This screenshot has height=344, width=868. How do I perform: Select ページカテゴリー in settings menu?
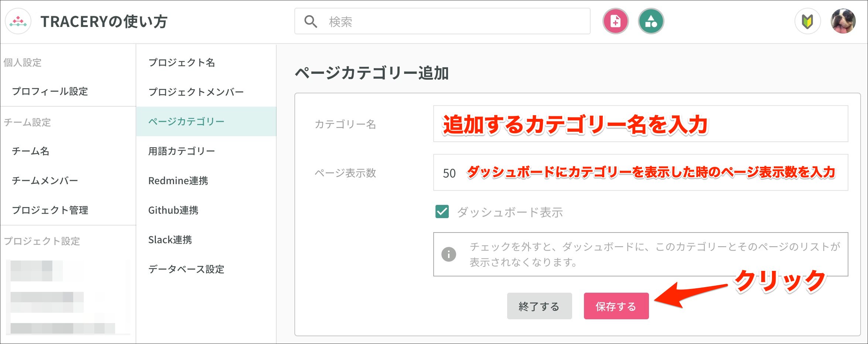(186, 121)
